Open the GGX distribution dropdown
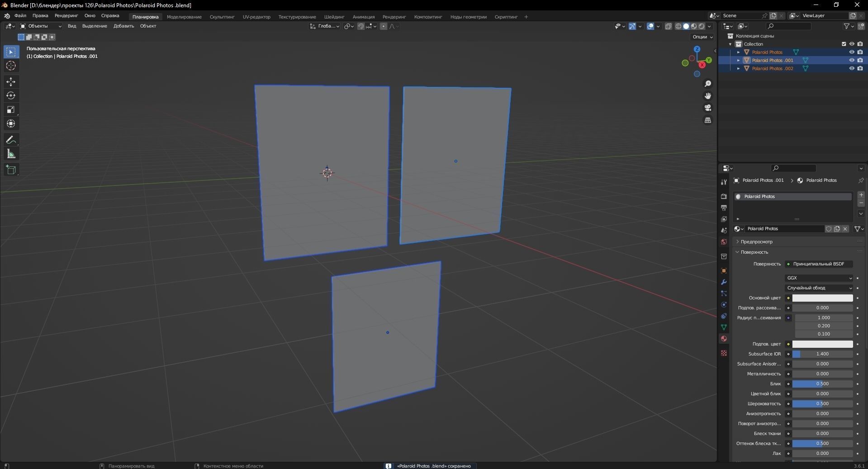The image size is (868, 469). click(819, 278)
